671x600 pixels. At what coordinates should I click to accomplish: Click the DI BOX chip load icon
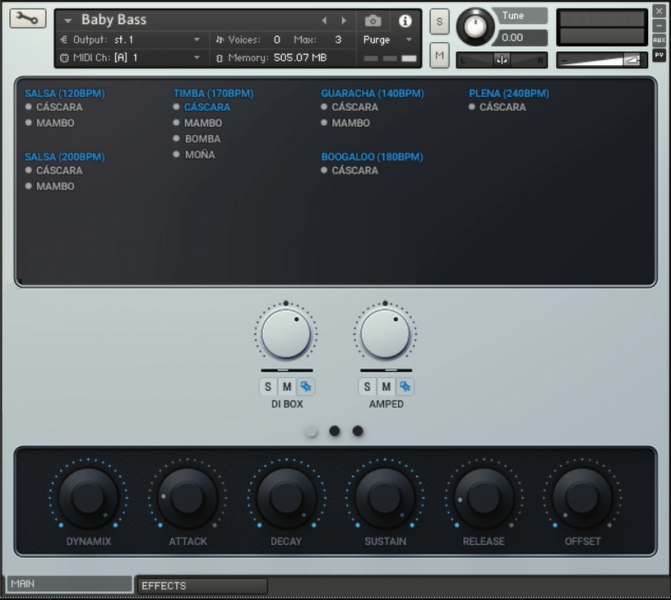[306, 387]
